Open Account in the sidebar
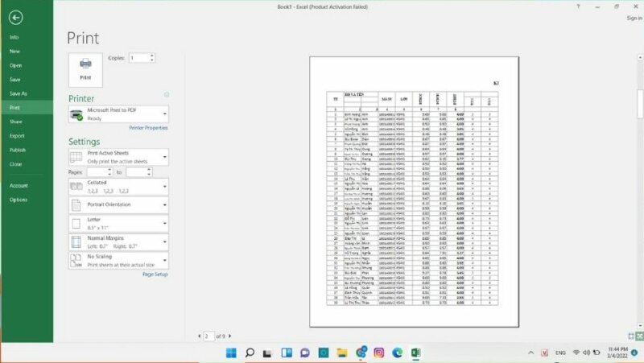This screenshot has width=644, height=363. click(19, 186)
